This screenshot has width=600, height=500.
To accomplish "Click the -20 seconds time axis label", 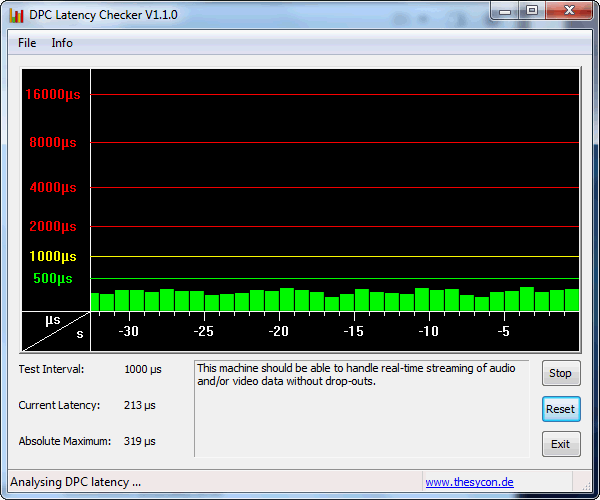I will click(279, 331).
